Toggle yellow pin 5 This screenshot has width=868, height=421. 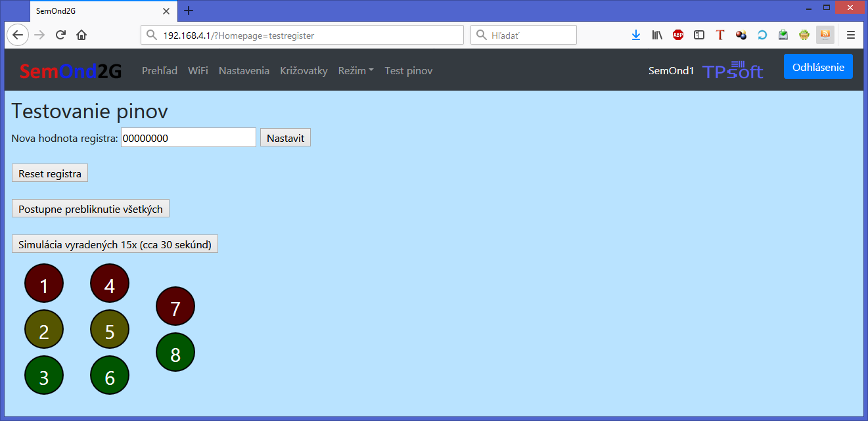click(x=110, y=330)
